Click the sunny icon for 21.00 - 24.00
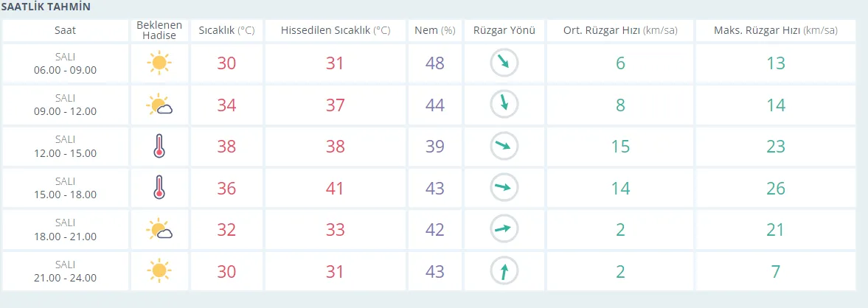 point(159,271)
